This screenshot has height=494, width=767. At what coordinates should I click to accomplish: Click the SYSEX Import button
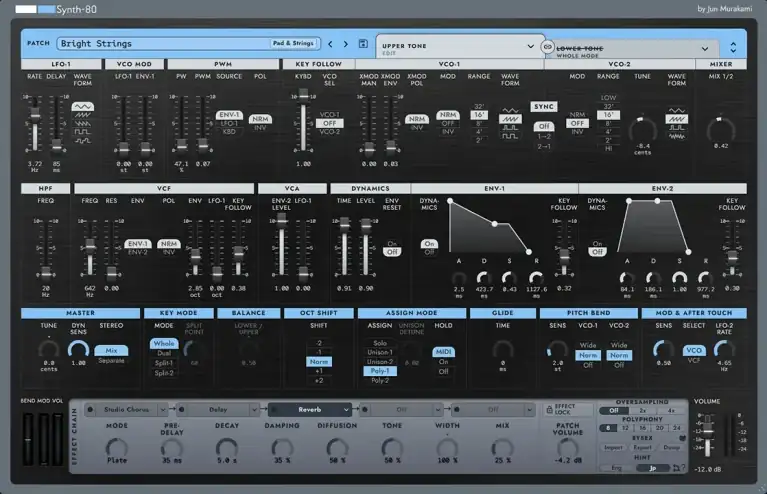click(613, 448)
